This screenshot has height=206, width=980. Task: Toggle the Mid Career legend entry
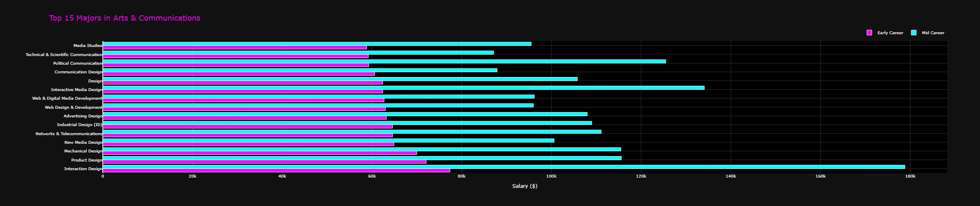[933, 33]
